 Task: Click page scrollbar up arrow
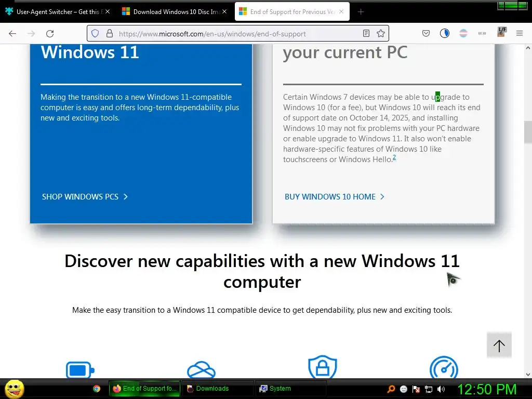click(528, 48)
